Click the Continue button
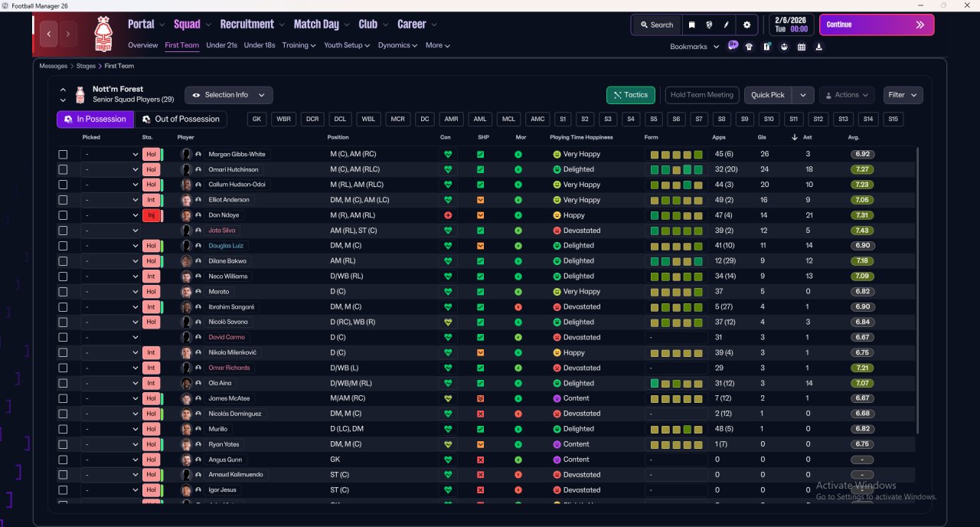 [x=877, y=25]
